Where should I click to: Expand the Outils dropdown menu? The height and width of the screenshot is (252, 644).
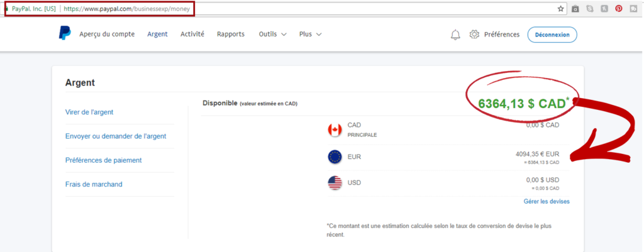pos(272,35)
